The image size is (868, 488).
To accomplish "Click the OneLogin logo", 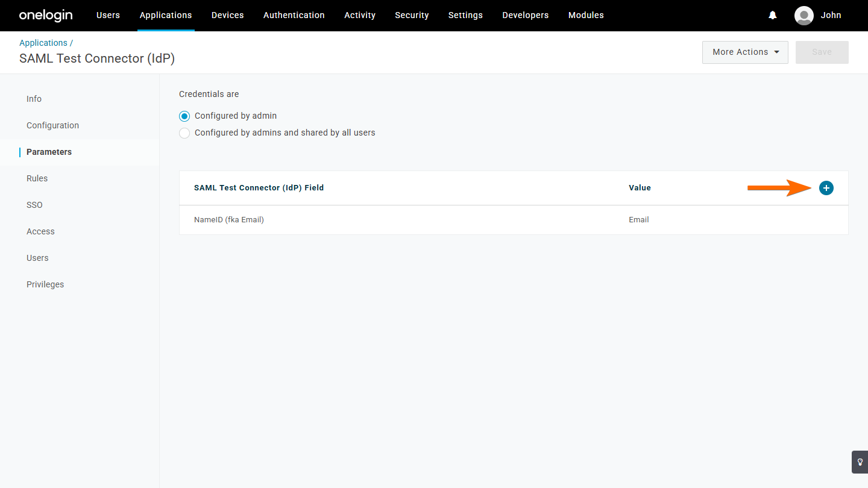I will pos(46,16).
